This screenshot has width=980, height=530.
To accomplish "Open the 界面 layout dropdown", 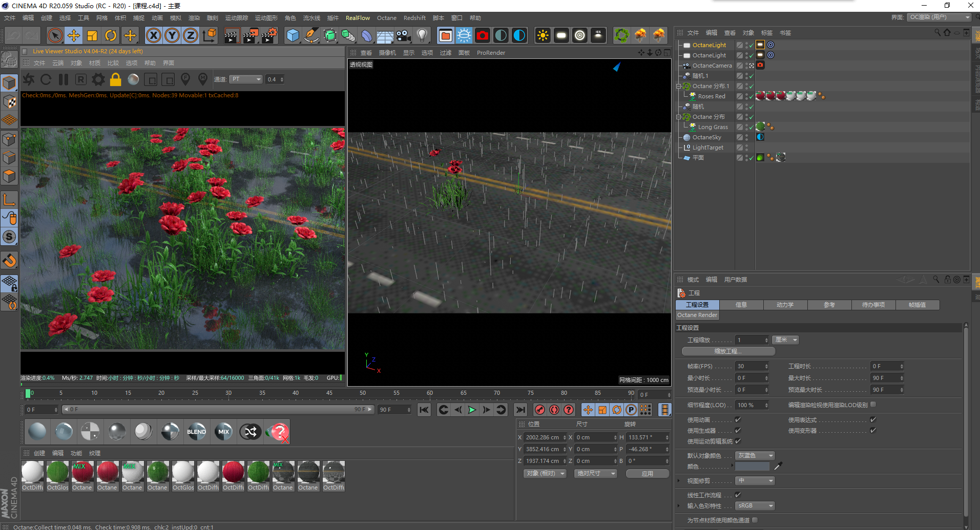I will (940, 17).
